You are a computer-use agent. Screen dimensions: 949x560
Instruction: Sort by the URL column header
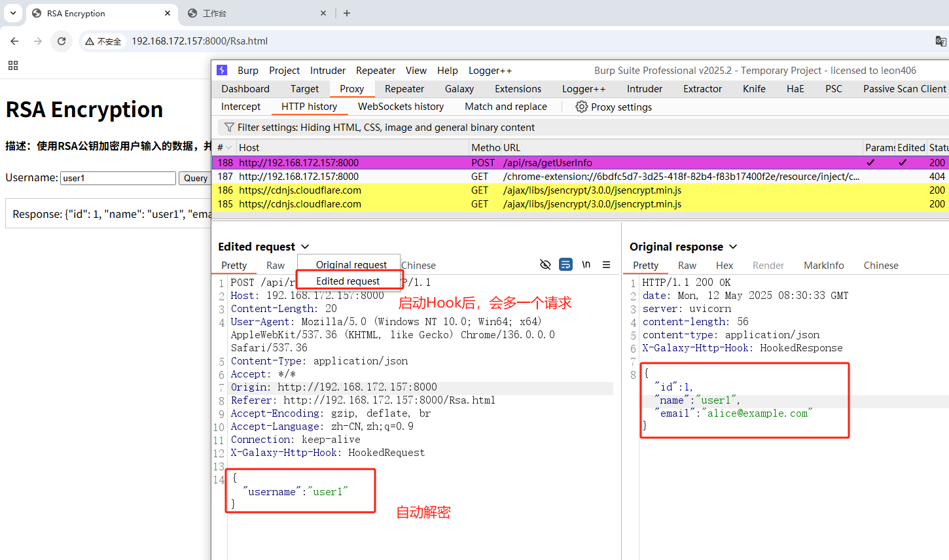(682, 147)
